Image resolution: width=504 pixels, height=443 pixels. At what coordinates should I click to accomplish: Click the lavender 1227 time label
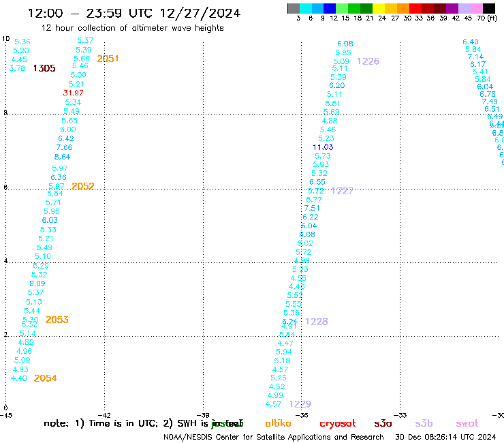[x=343, y=191]
